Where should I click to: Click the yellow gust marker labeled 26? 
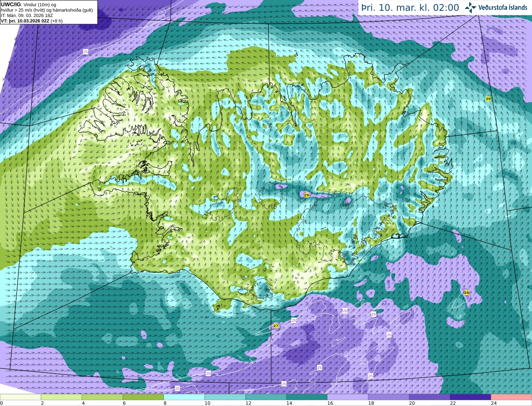[466, 293]
